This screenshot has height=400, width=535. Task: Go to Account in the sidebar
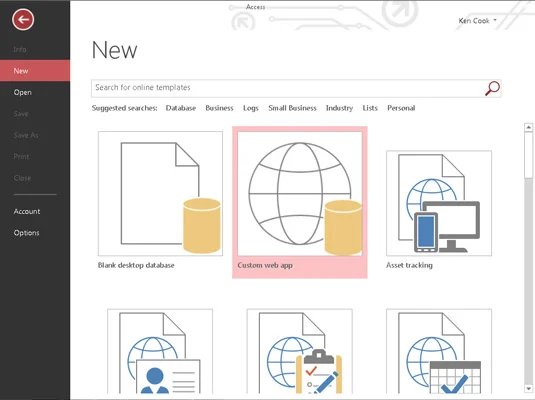click(27, 211)
